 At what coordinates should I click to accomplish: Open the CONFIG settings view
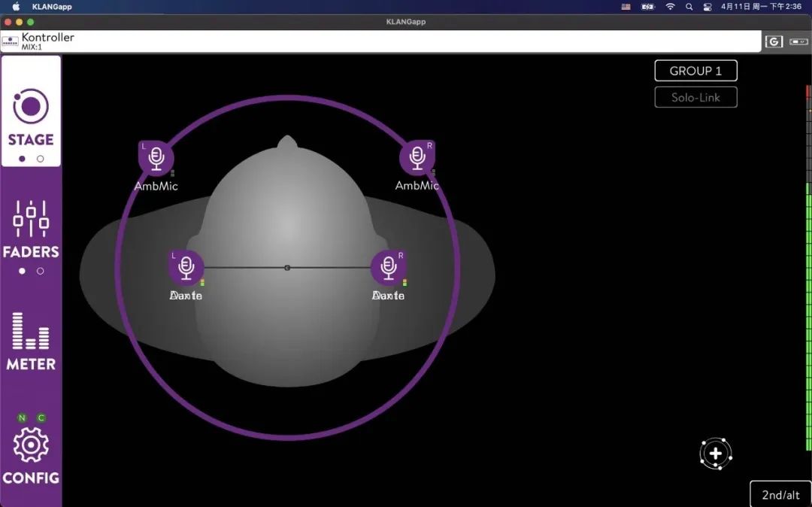click(x=31, y=454)
